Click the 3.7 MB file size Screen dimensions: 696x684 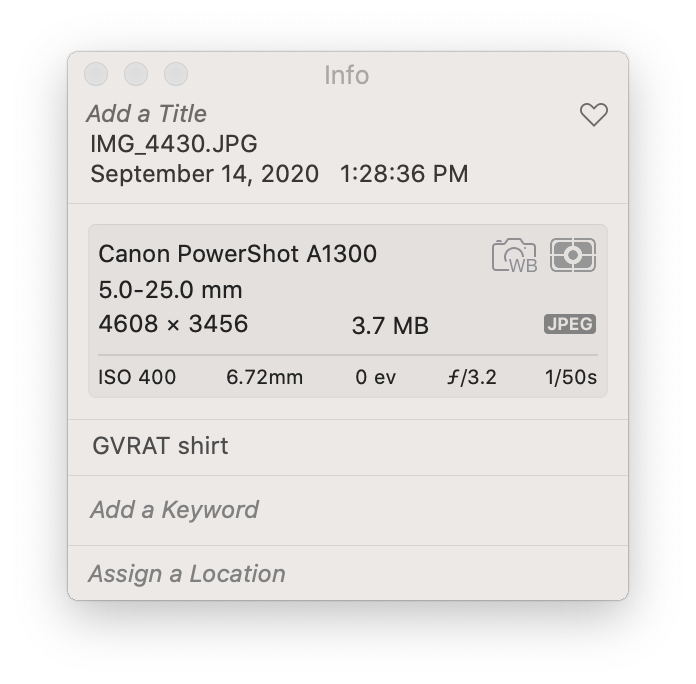coord(390,326)
